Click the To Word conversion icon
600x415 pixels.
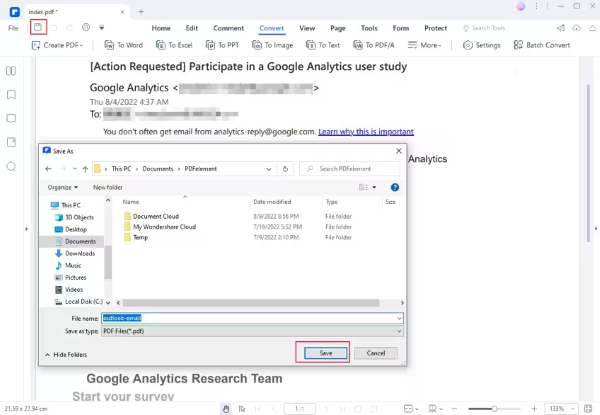pyautogui.click(x=125, y=45)
